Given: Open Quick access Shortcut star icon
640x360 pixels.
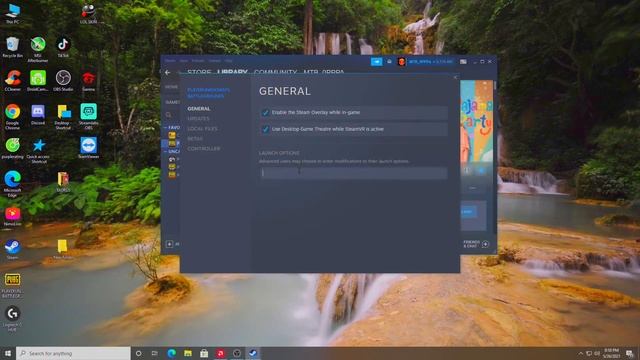Looking at the screenshot, I should [38, 150].
